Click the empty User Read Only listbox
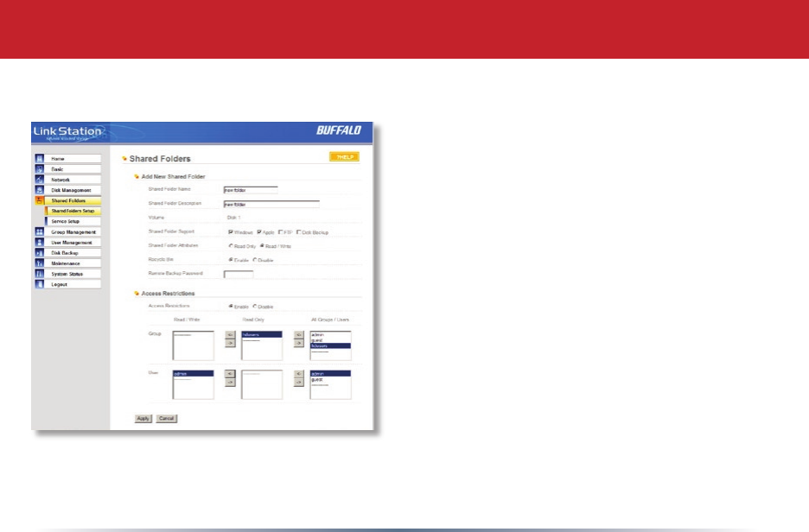The height and width of the screenshot is (532, 809). coord(262,384)
